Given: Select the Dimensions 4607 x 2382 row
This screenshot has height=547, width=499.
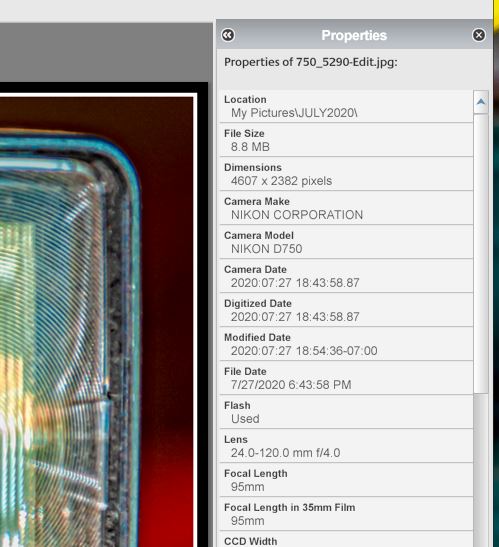Looking at the screenshot, I should pyautogui.click(x=346, y=174).
